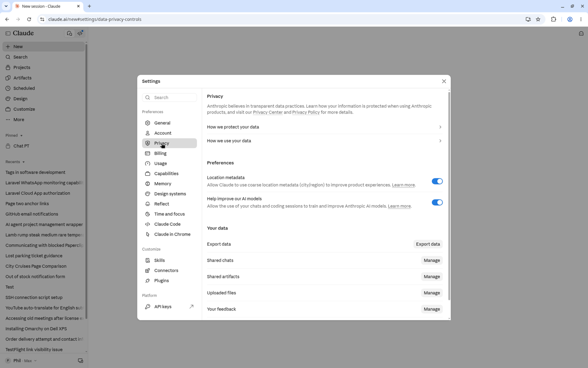Open the chat search icon beside Claude logo

pos(69,34)
